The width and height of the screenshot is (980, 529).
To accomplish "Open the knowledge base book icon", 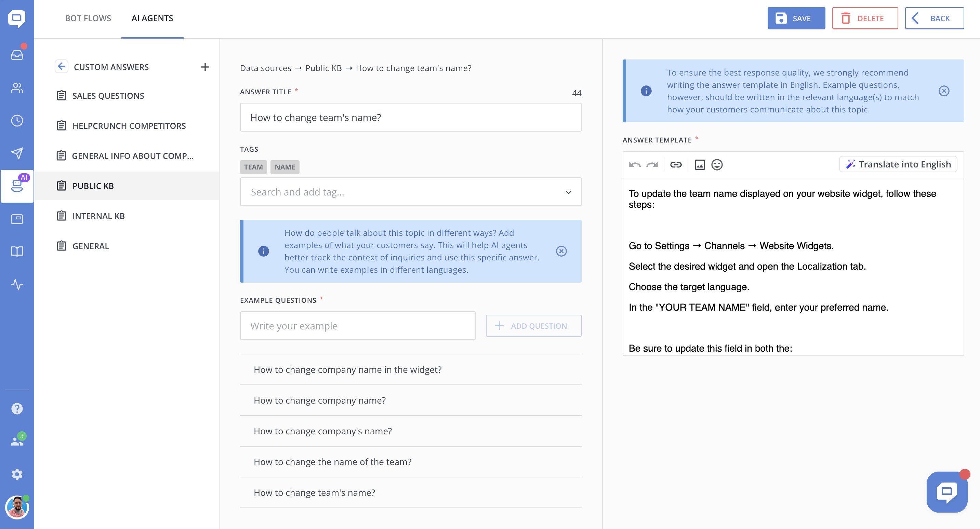I will (17, 252).
